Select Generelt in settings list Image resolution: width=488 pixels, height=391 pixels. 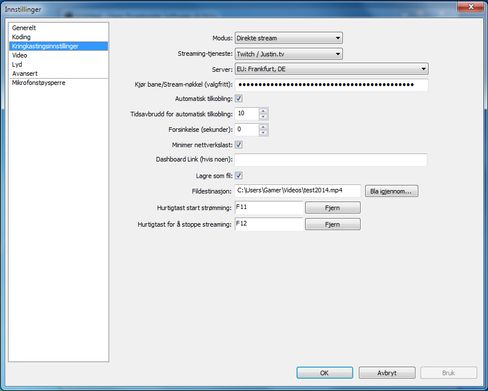24,28
